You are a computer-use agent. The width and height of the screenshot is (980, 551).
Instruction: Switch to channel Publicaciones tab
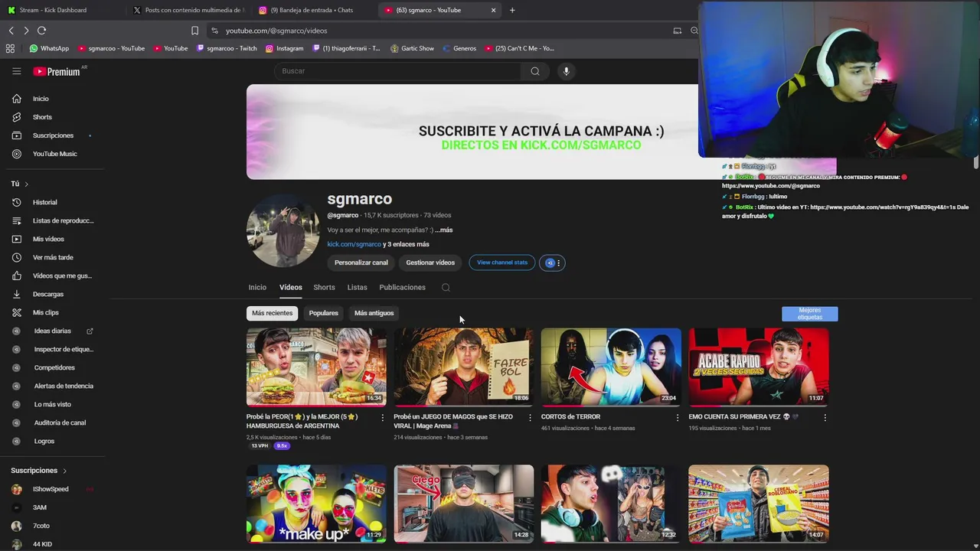click(402, 288)
